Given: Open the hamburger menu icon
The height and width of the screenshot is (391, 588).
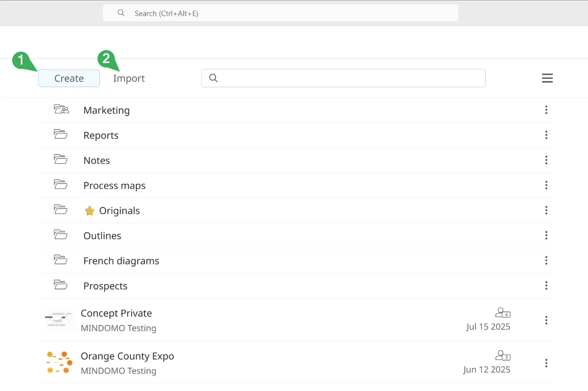Looking at the screenshot, I should [x=547, y=78].
